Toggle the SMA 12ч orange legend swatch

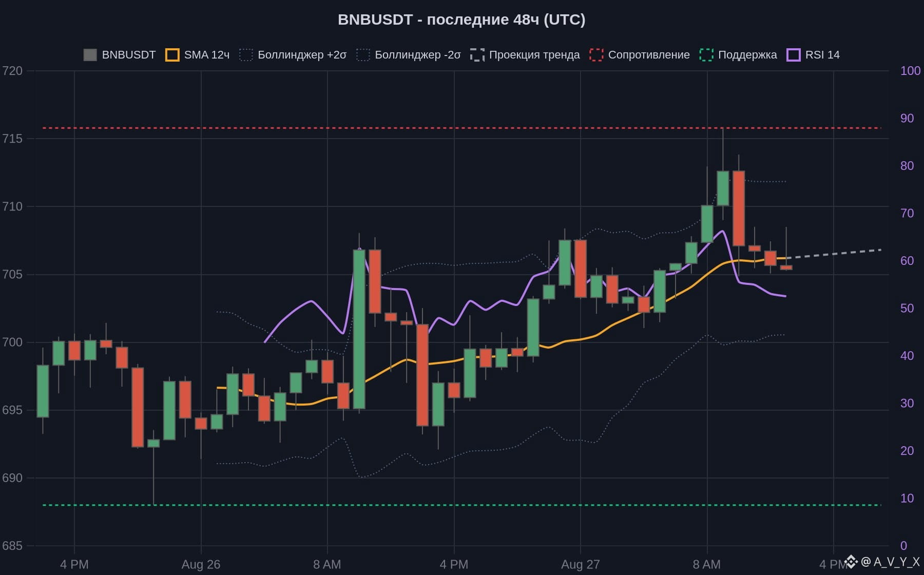(x=172, y=55)
